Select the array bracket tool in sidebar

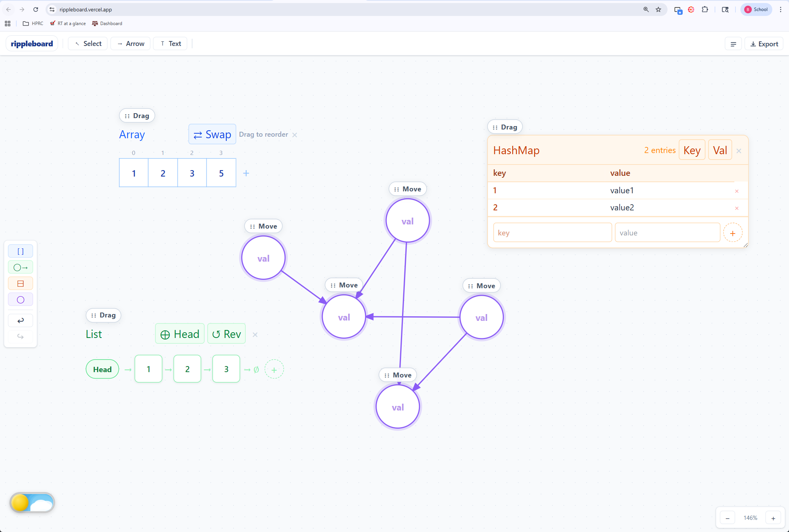(21, 251)
